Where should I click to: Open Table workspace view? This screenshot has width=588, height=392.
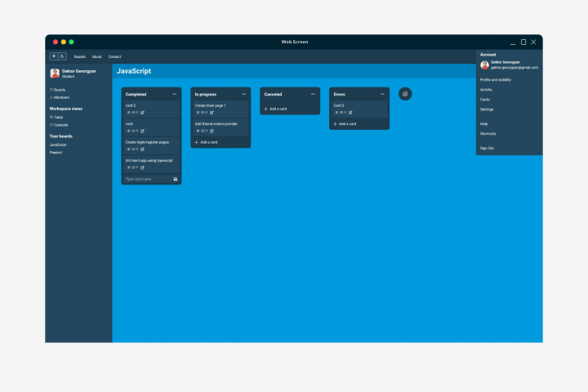point(56,117)
